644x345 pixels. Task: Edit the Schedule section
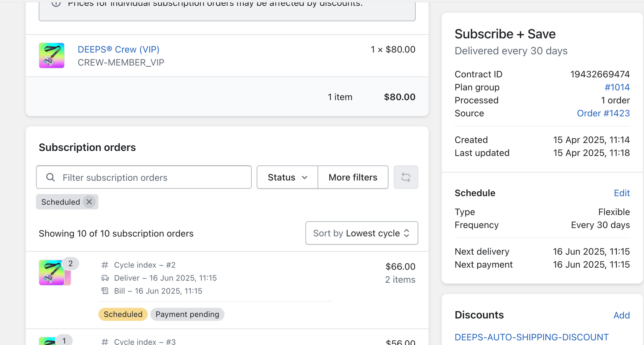[x=622, y=193]
